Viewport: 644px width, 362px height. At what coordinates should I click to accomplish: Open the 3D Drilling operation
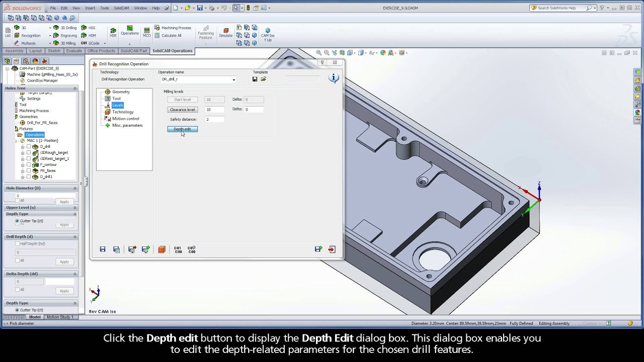coord(65,28)
